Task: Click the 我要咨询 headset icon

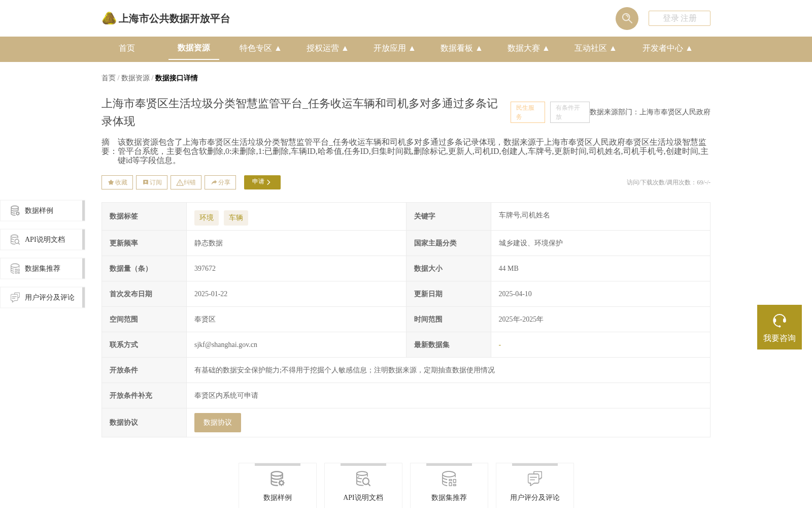Action: point(780,321)
